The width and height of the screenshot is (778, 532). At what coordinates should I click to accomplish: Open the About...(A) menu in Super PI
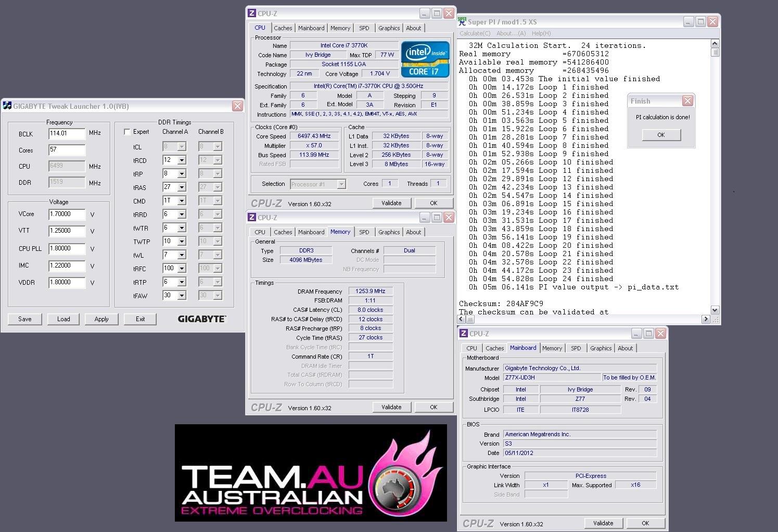[x=511, y=33]
